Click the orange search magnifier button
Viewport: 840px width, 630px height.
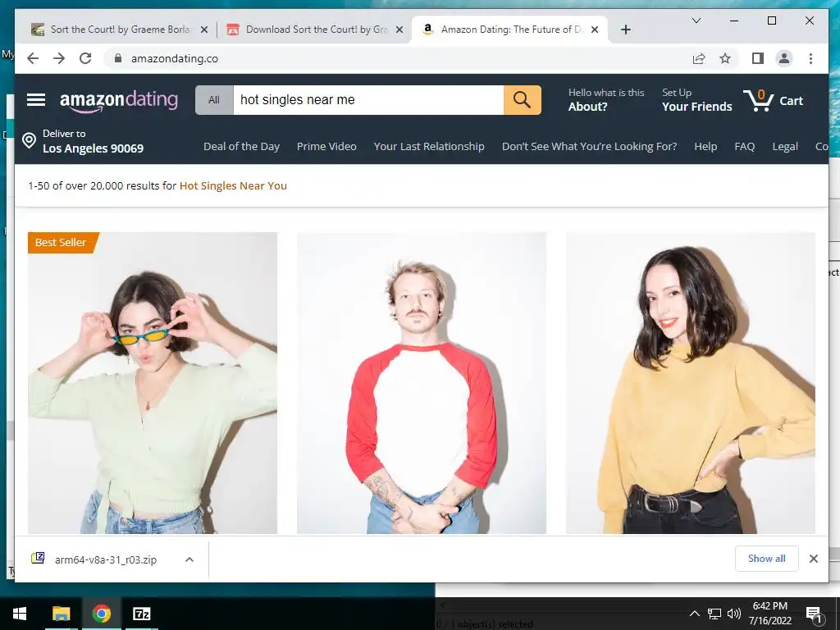[x=523, y=99]
